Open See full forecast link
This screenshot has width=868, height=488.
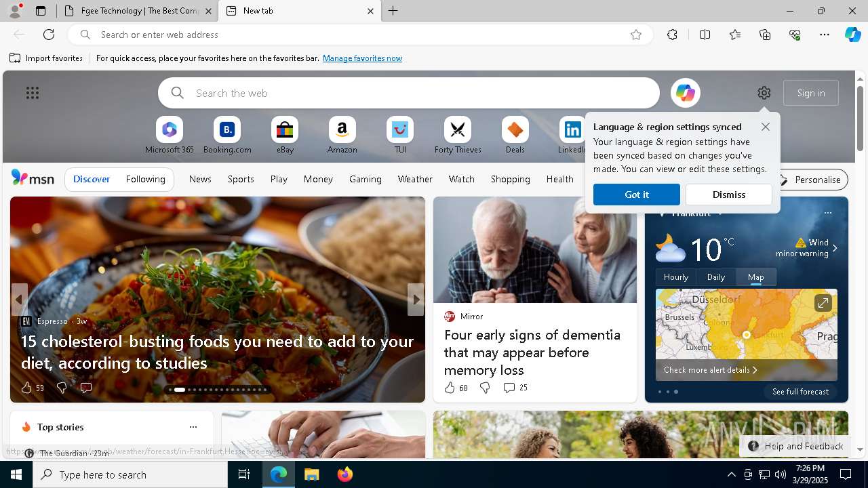point(800,392)
